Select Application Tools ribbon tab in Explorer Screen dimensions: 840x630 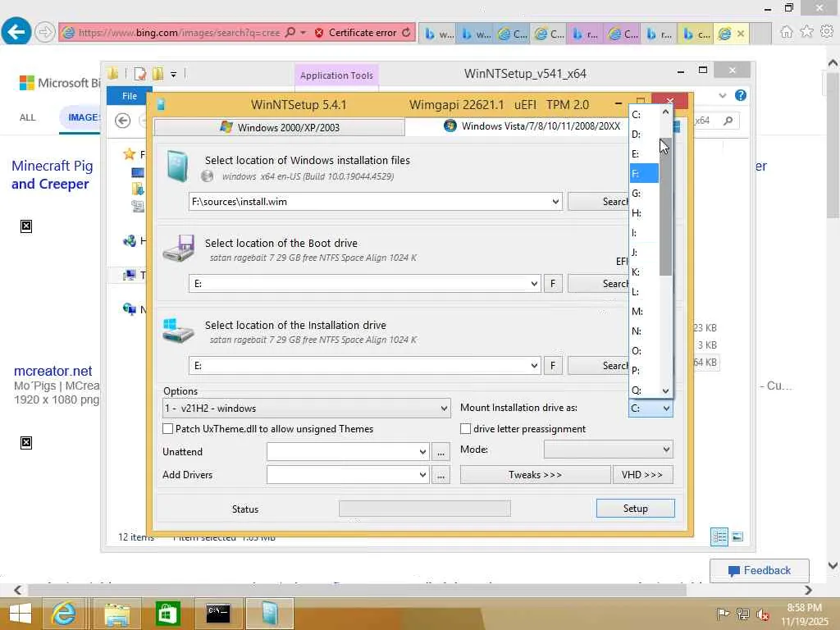pos(336,75)
